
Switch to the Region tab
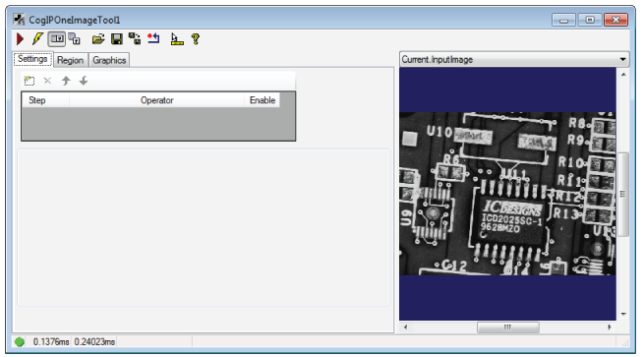tap(70, 60)
